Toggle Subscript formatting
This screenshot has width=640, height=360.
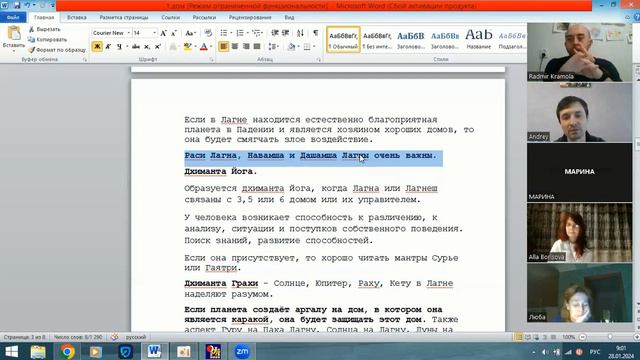[147, 47]
